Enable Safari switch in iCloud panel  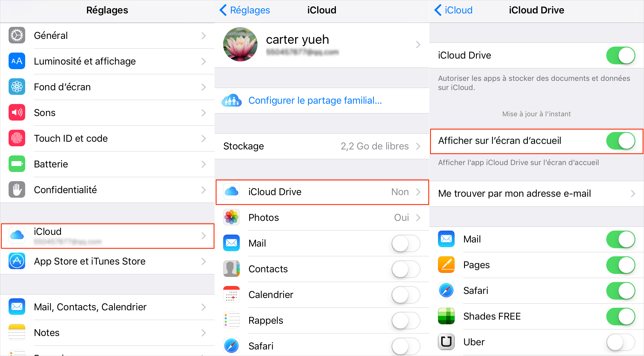pos(406,346)
